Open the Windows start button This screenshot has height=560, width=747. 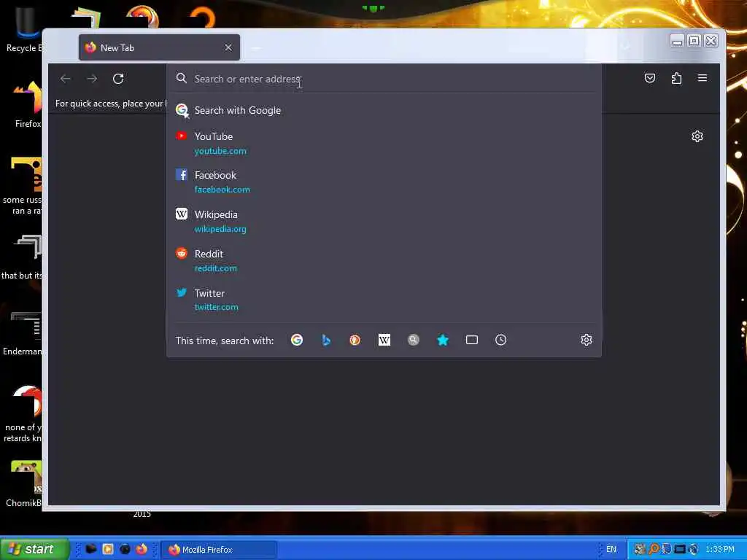34,550
